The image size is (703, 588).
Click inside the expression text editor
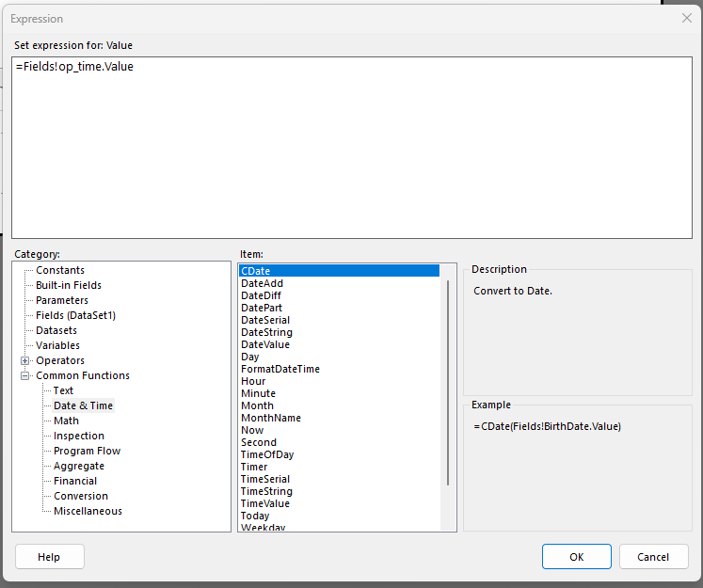point(352,148)
